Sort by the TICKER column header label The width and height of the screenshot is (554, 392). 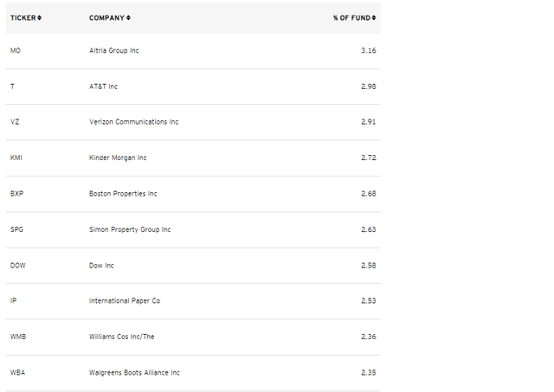click(x=23, y=17)
